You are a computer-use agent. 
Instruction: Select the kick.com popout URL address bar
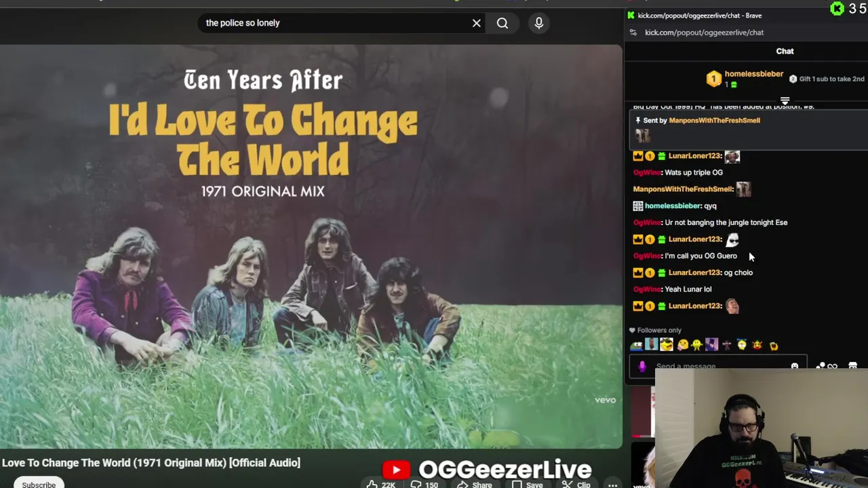coord(704,33)
